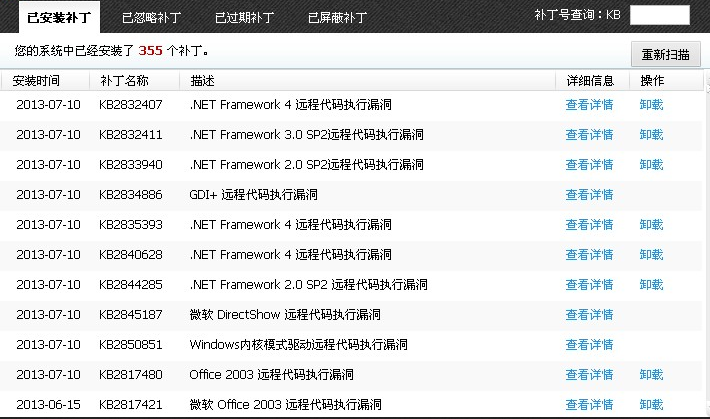This screenshot has width=710, height=419.
Task: View details for KB2850851
Action: point(589,345)
